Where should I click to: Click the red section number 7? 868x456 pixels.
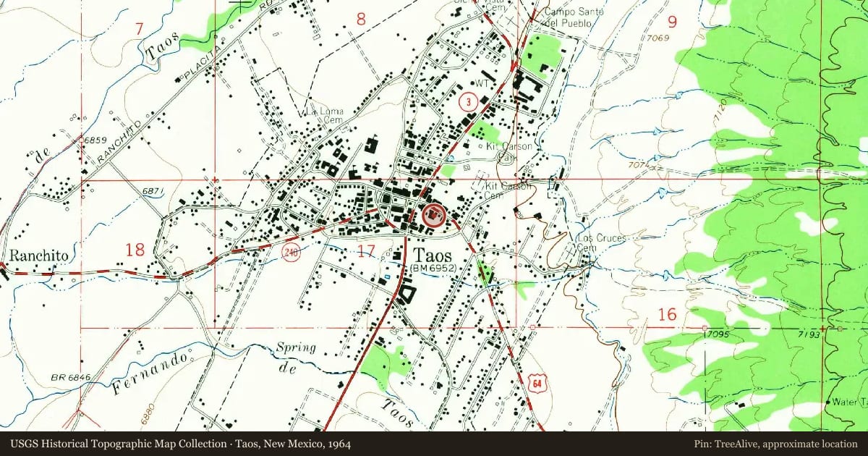[x=139, y=30]
